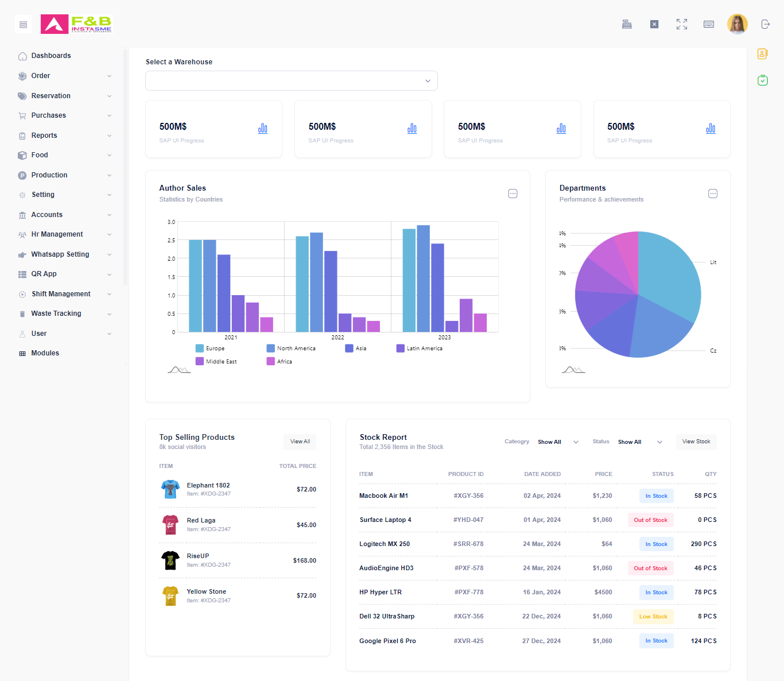Expand the User submenu chevron
784x681 pixels.
tap(109, 334)
